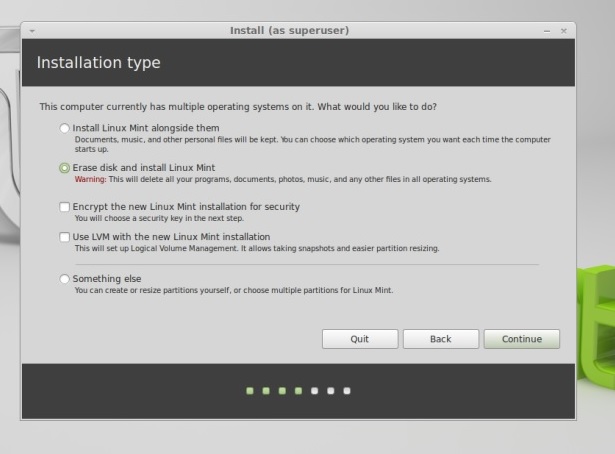Click 'You will choose a security key' description

click(159, 218)
